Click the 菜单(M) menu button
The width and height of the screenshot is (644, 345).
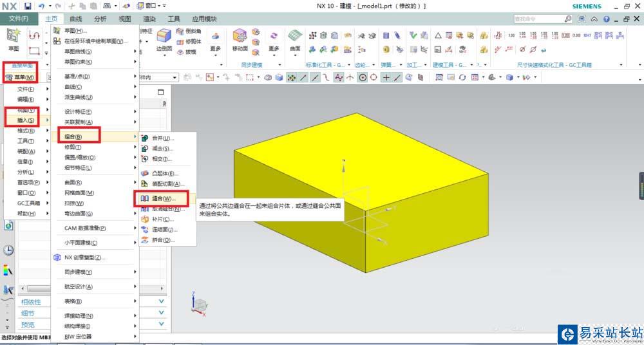pyautogui.click(x=20, y=77)
